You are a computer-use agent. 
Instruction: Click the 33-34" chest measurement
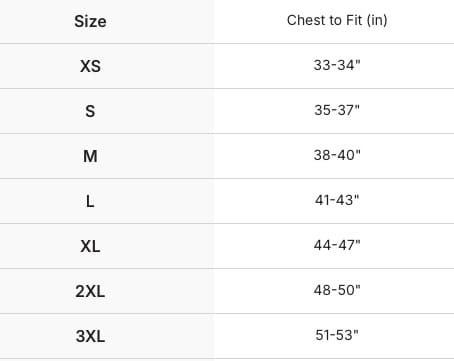[x=337, y=65]
